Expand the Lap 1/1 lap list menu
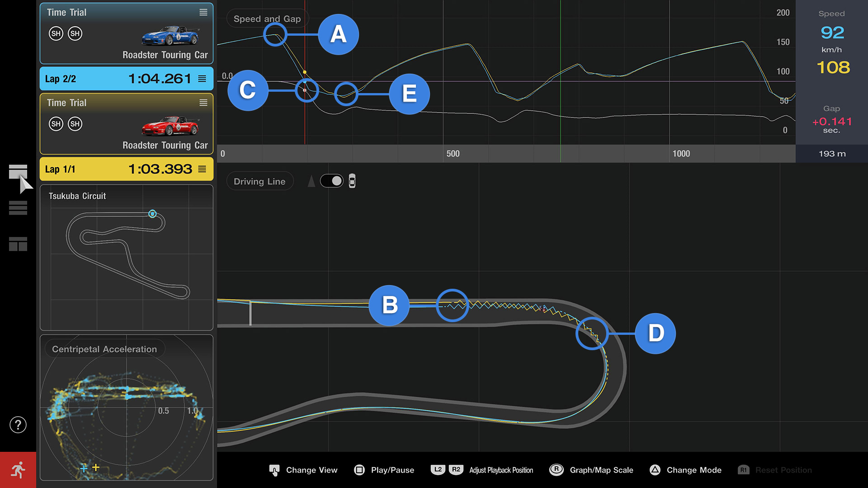Screen dimensions: 868x488 pos(202,169)
